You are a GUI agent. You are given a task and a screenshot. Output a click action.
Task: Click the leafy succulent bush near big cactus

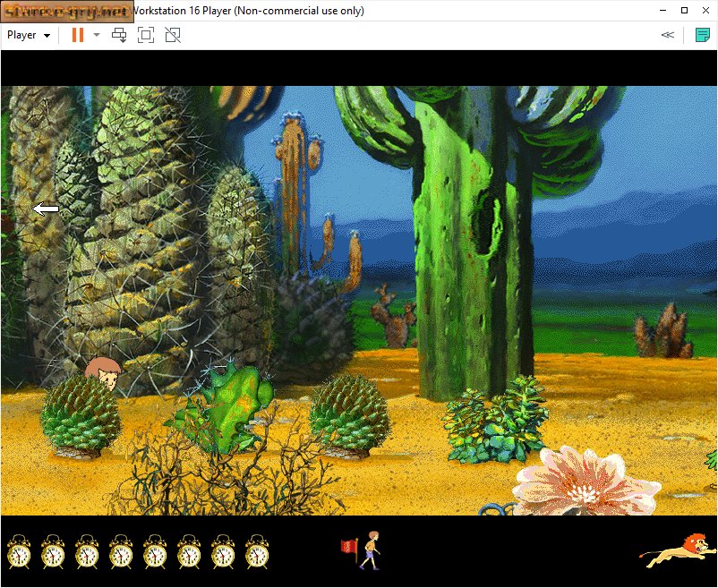[x=496, y=420]
